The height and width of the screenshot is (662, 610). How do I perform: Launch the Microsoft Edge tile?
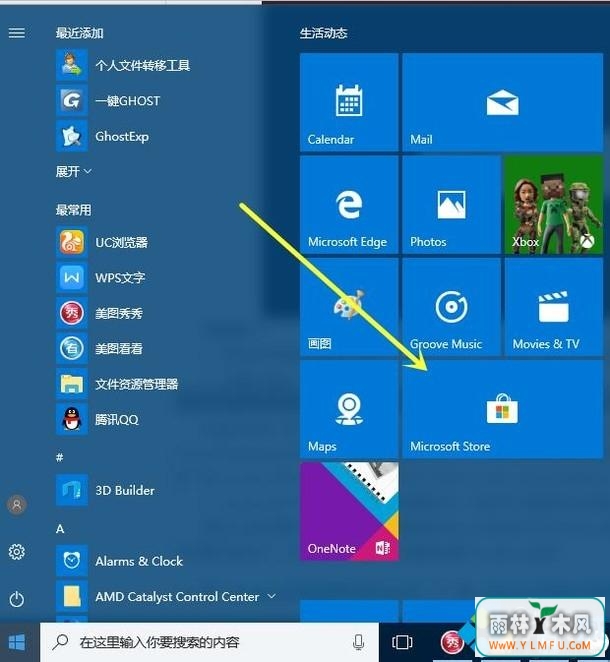click(349, 205)
